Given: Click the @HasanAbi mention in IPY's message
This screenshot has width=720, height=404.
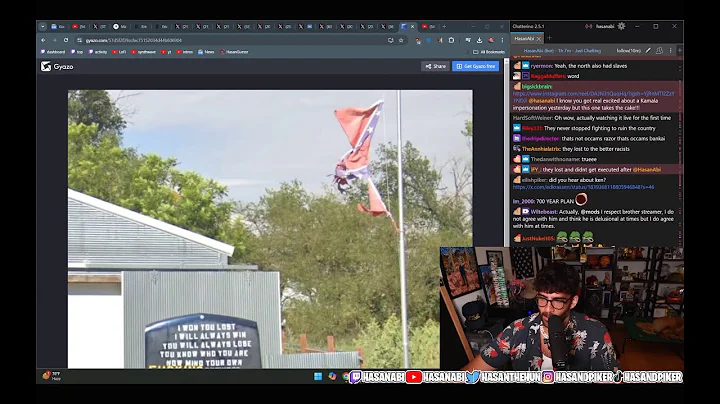Looking at the screenshot, I should (647, 170).
